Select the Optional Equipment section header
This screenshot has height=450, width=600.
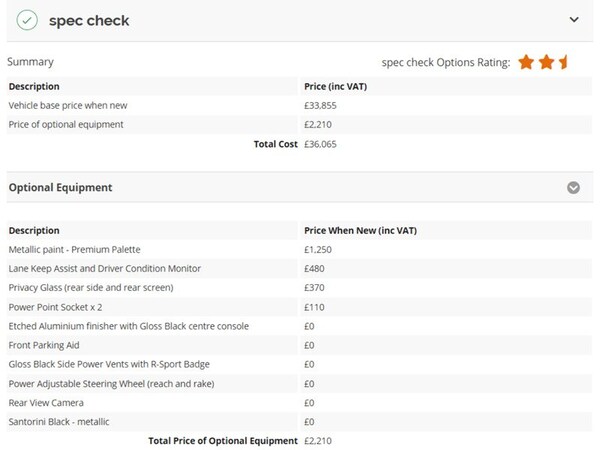(x=60, y=187)
